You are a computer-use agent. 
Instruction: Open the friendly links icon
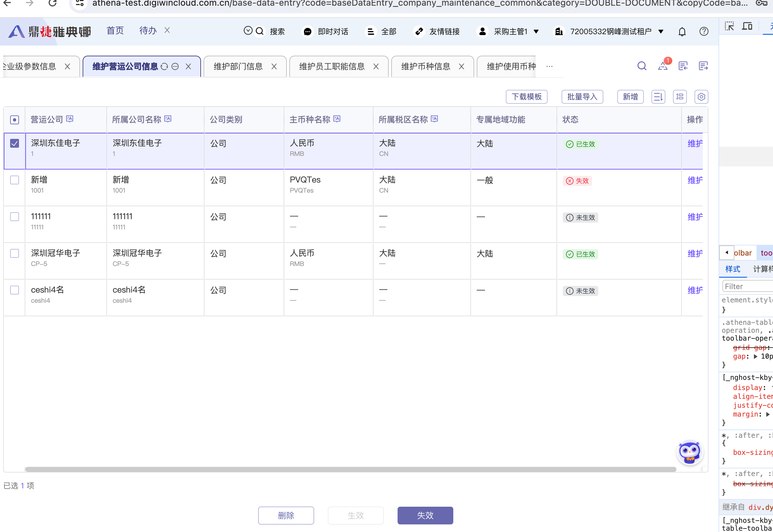click(x=419, y=32)
